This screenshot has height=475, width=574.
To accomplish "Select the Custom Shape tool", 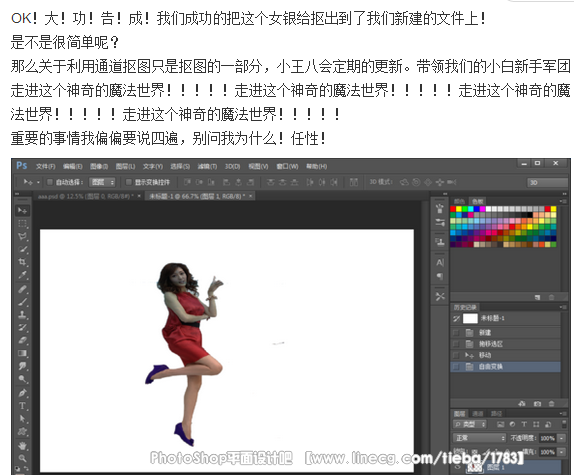I will [22, 432].
